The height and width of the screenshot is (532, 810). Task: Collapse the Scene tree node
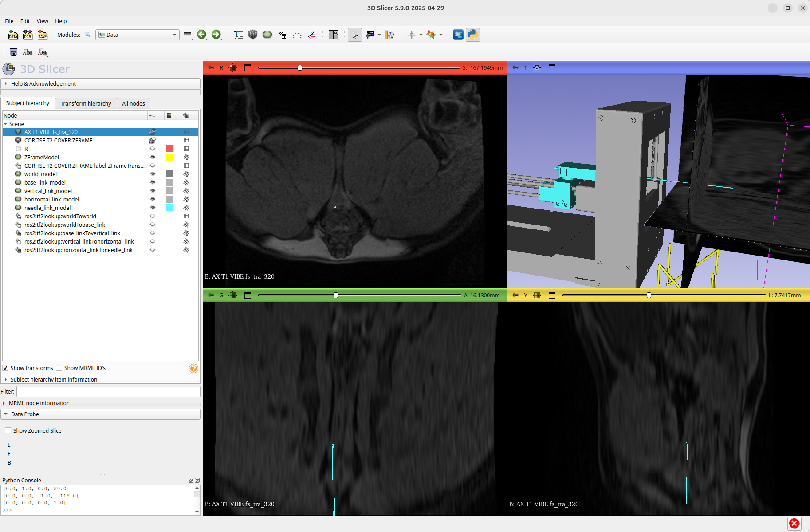5,124
